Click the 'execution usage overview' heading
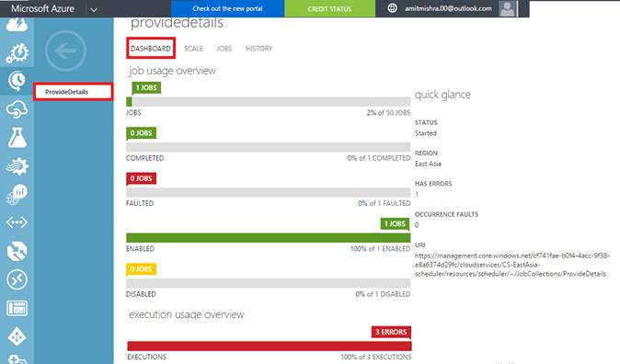 click(x=186, y=314)
